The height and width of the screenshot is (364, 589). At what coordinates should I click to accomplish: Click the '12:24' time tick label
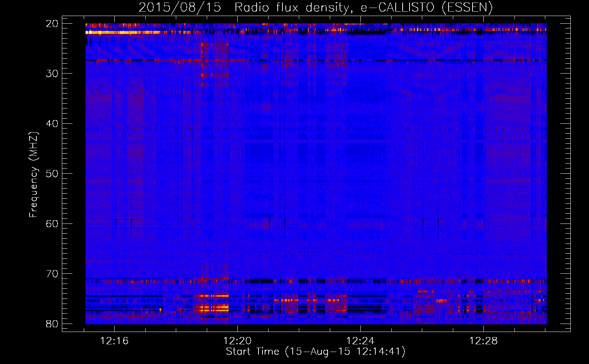point(360,341)
